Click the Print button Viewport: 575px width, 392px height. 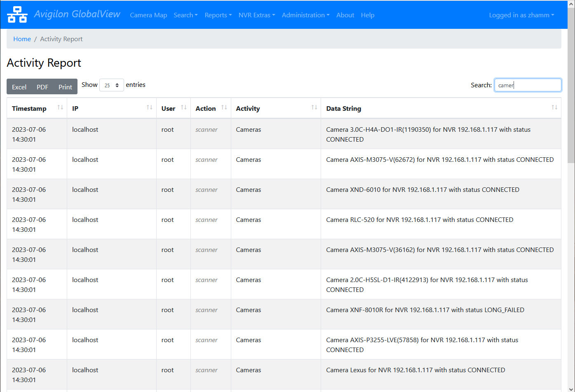point(65,87)
